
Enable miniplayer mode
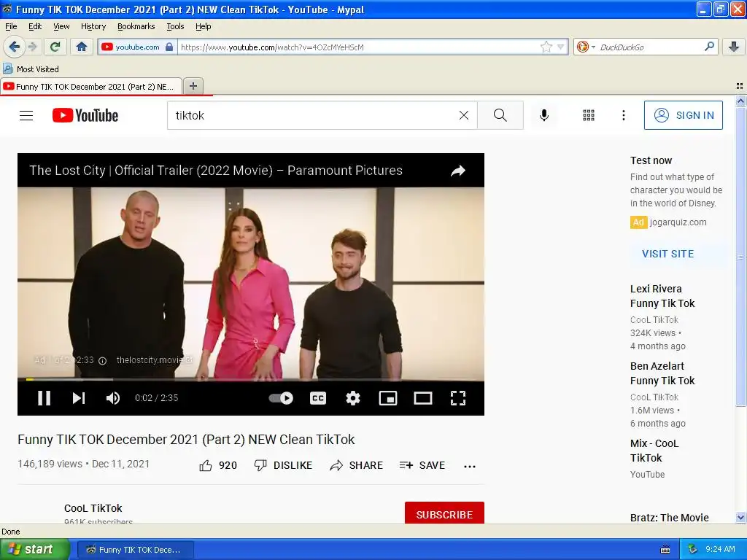388,398
